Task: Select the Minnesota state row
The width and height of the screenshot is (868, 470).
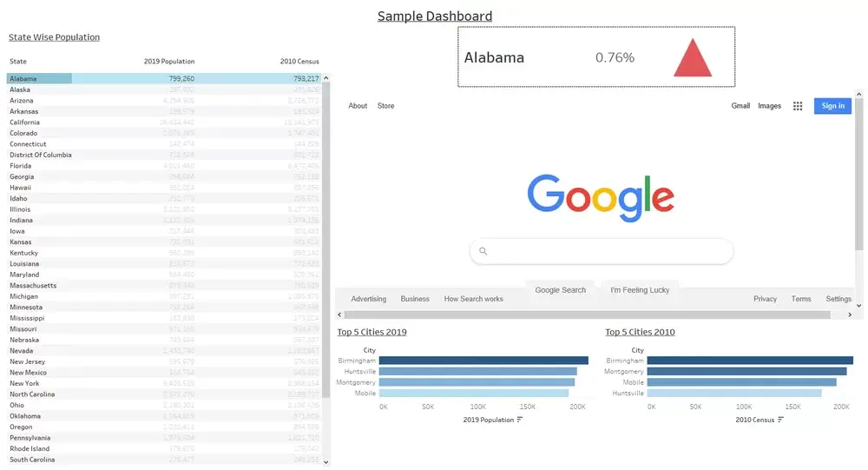Action: (164, 307)
